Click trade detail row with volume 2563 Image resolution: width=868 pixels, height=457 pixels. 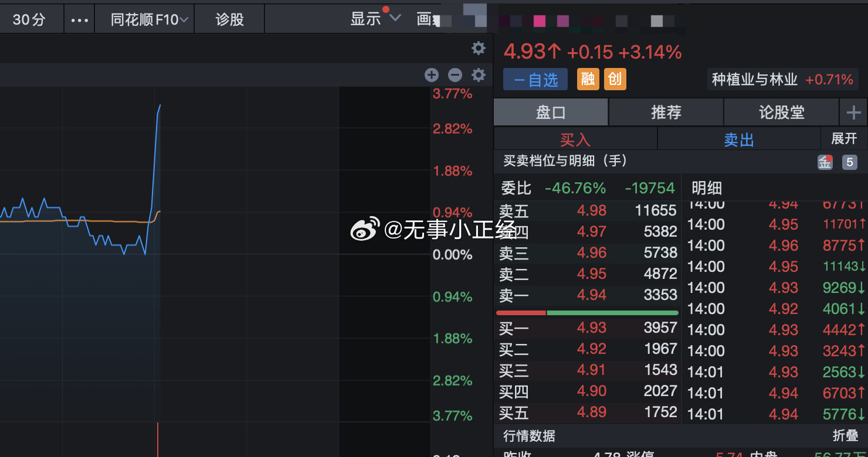pyautogui.click(x=776, y=372)
